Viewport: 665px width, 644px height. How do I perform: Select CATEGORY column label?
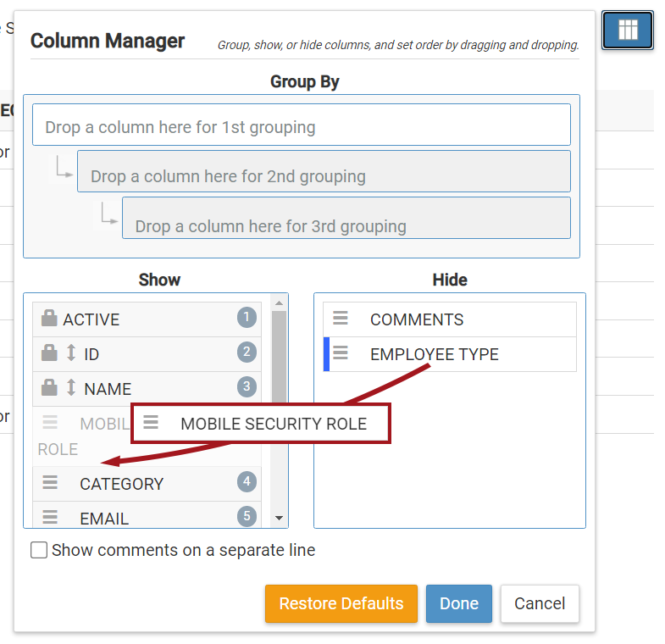tap(122, 484)
